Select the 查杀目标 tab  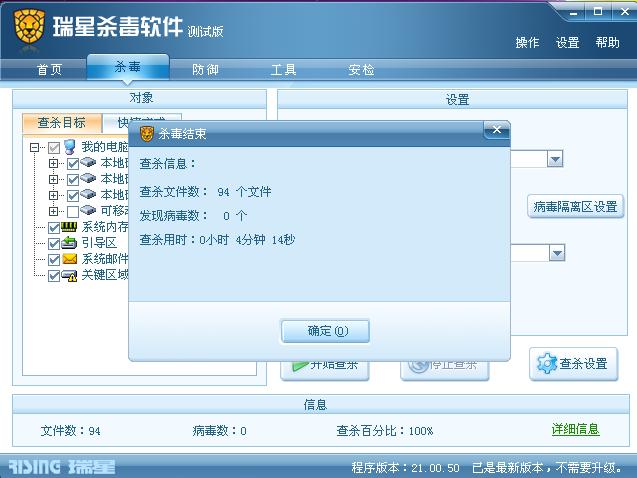click(62, 123)
